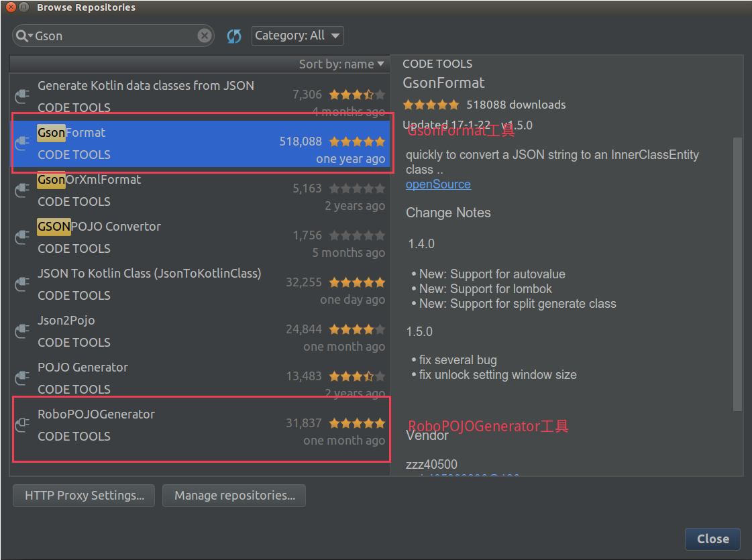
Task: Close the Browse Repositories window via title bar
Action: (11, 7)
